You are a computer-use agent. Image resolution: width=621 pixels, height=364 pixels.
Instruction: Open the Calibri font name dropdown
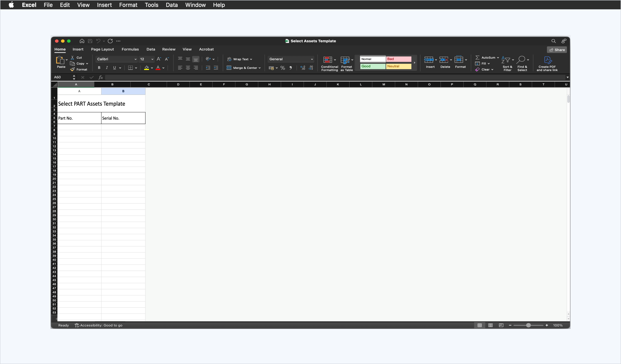point(135,59)
